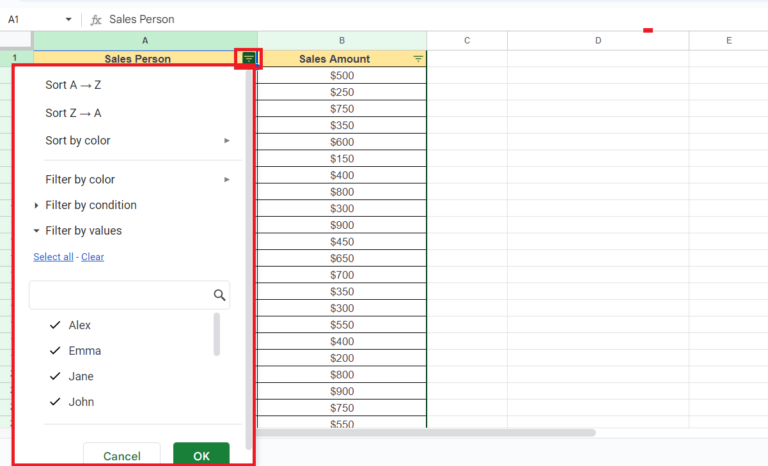Click the filter menu vertical scrollbar
This screenshot has height=466, width=768.
coord(248,260)
